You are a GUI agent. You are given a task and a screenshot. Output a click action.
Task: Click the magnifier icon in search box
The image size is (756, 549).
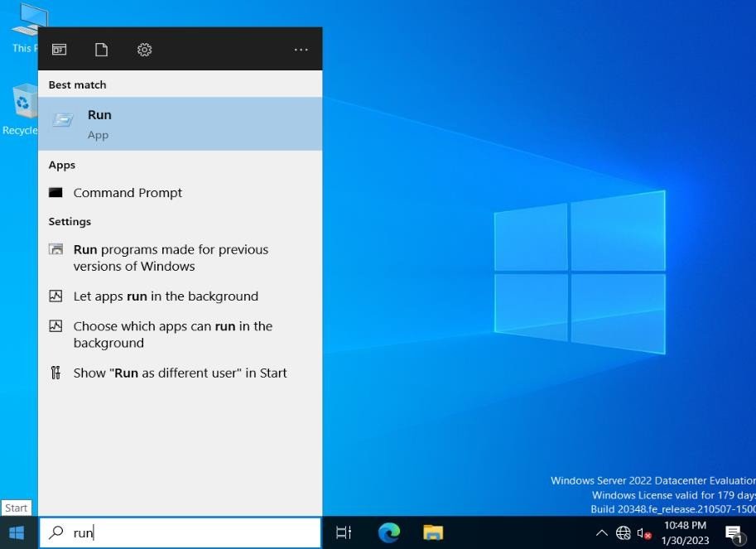coord(56,532)
